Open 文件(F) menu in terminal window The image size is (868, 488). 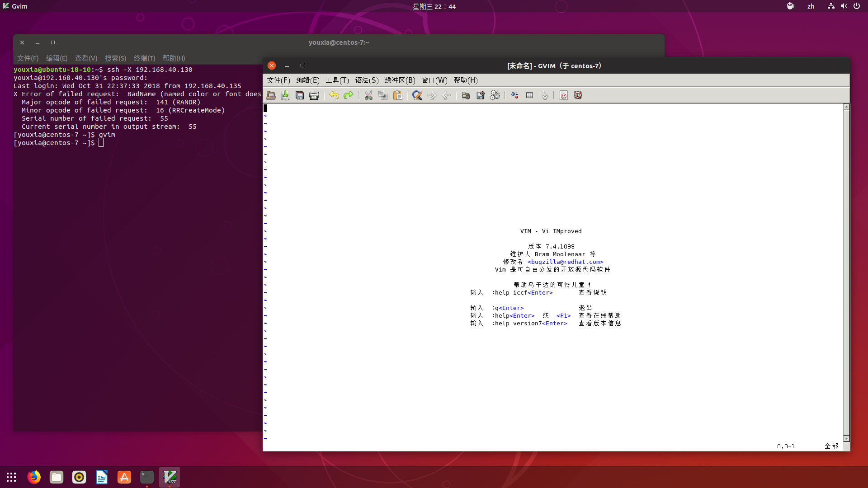coord(28,58)
